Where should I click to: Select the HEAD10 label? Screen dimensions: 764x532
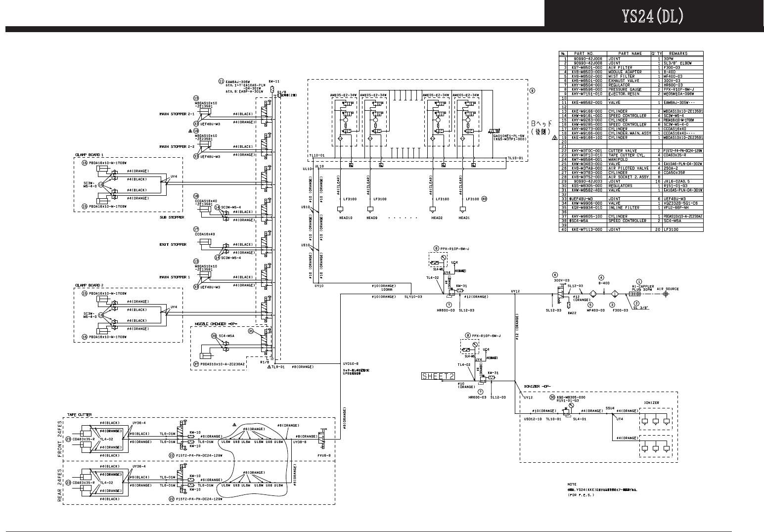click(345, 218)
